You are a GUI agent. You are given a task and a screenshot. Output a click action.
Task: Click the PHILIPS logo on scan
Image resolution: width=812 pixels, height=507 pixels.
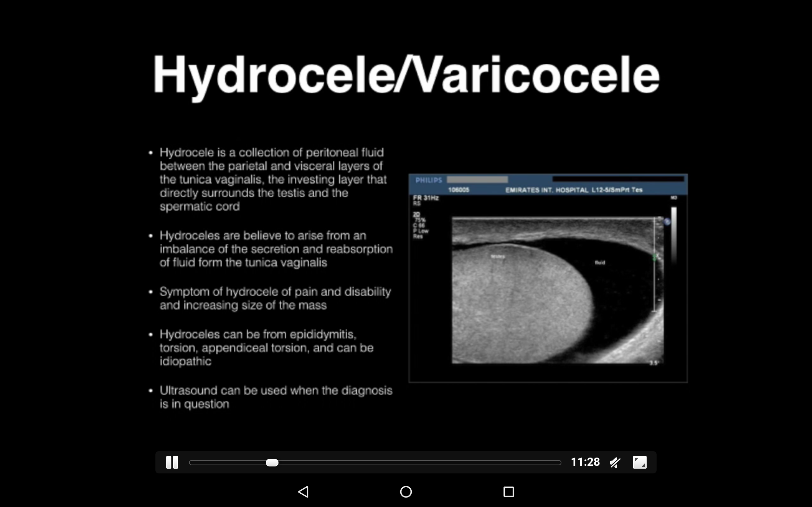coord(429,180)
